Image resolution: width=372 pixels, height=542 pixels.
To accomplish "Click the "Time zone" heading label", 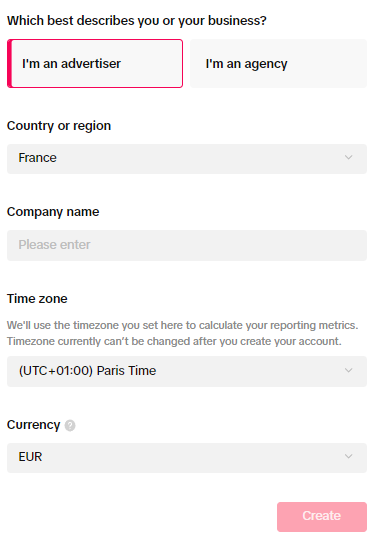I will coord(37,299).
